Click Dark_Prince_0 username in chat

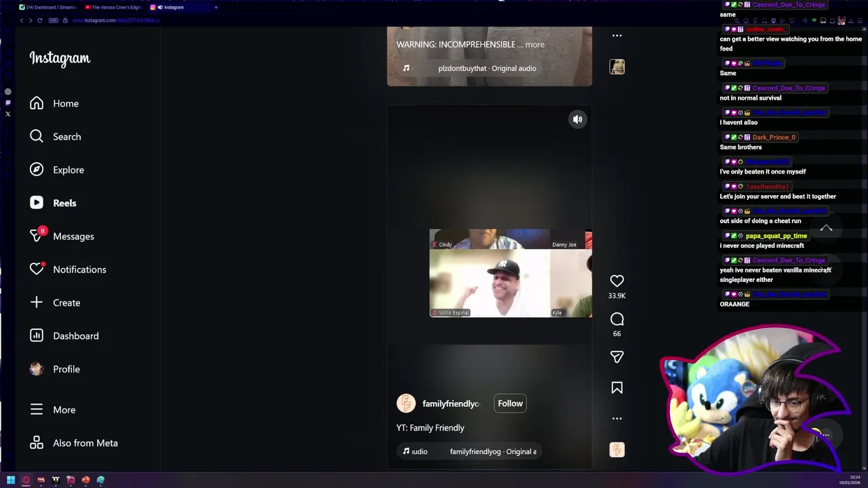773,137
